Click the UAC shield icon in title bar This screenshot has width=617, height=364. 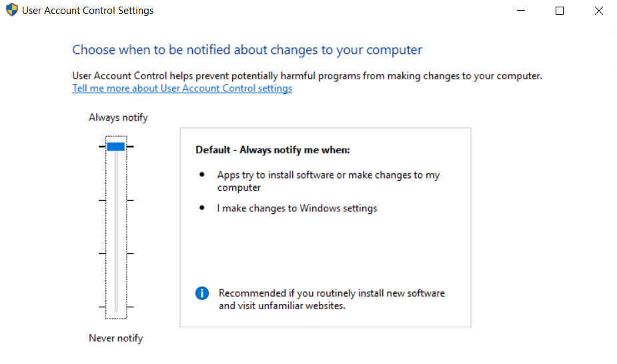[x=12, y=10]
